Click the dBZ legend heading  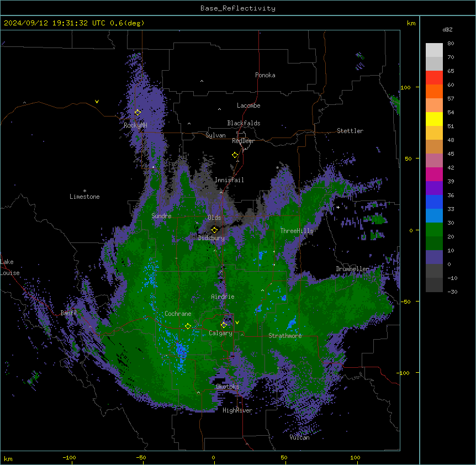tap(447, 29)
